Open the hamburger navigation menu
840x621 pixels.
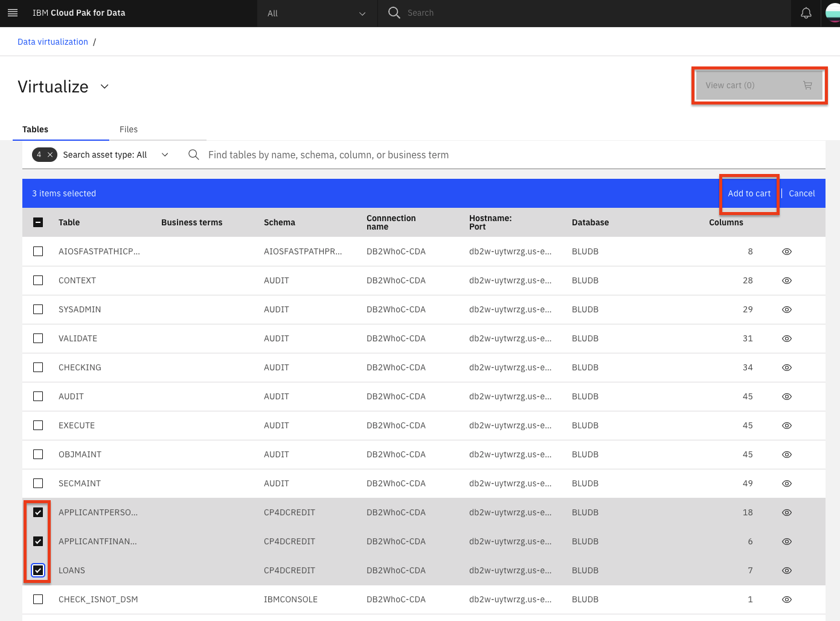click(x=13, y=13)
